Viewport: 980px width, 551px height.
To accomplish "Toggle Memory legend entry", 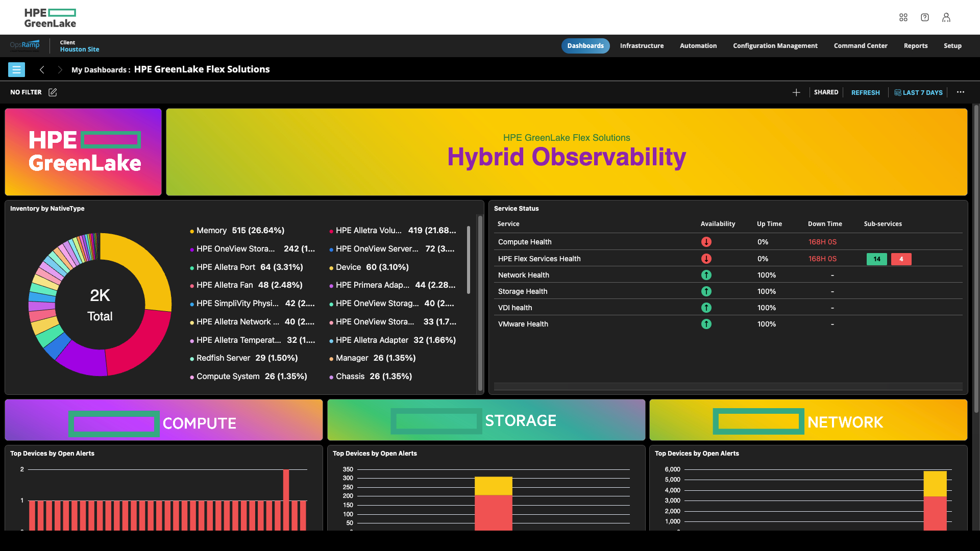I will [237, 231].
